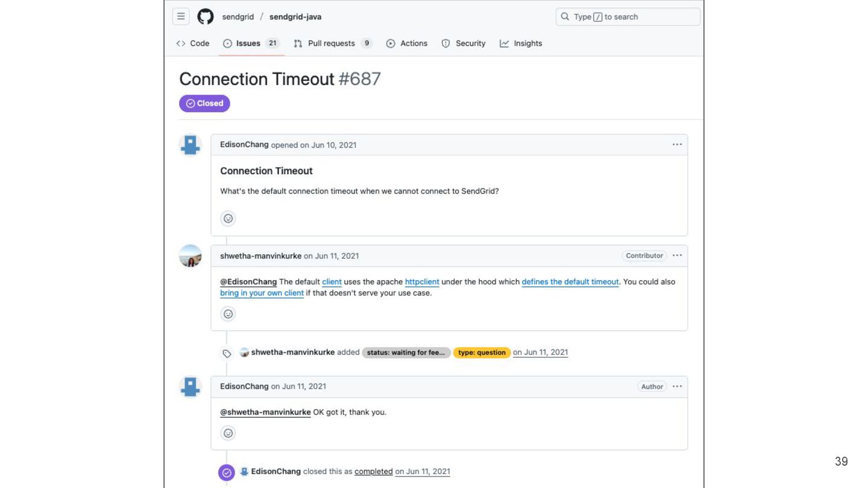The height and width of the screenshot is (488, 868).
Task: Open the Insights tab
Action: coord(521,43)
